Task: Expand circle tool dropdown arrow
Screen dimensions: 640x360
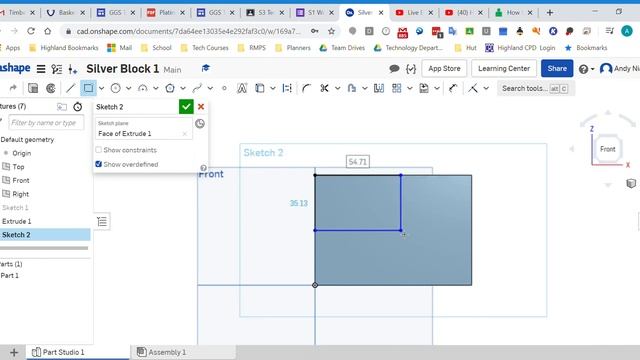Action: click(x=129, y=88)
